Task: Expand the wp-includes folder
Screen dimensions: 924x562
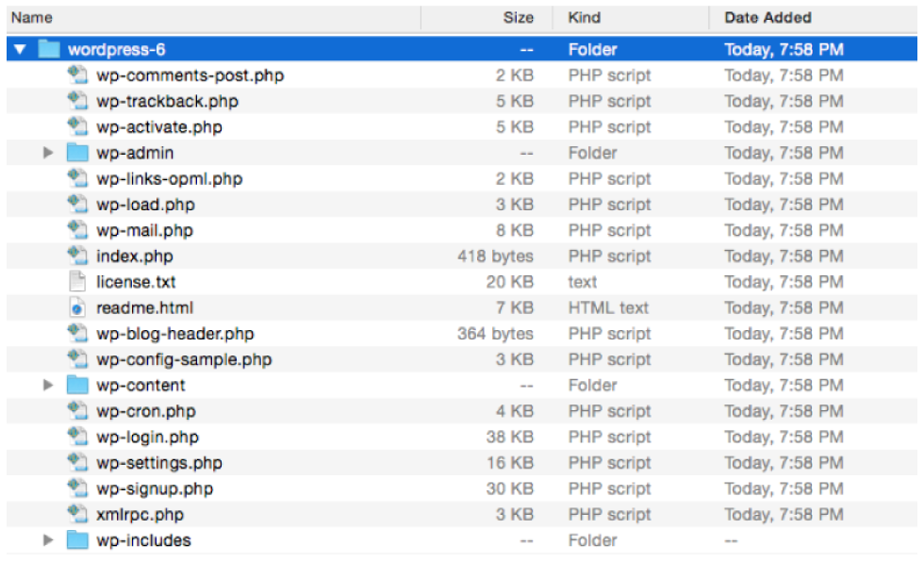Action: coord(47,539)
